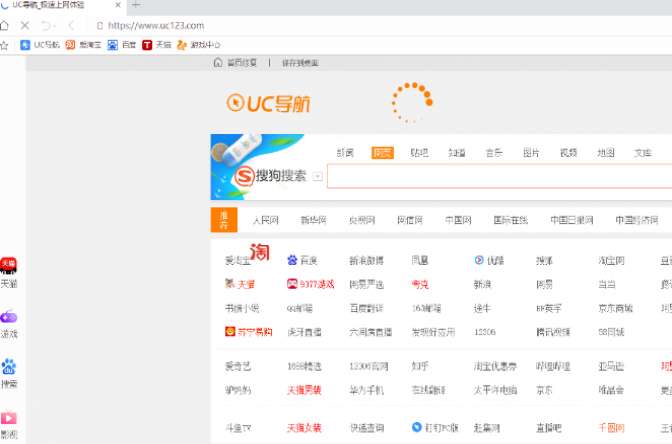Open the red 夸克 link

[x=420, y=285]
